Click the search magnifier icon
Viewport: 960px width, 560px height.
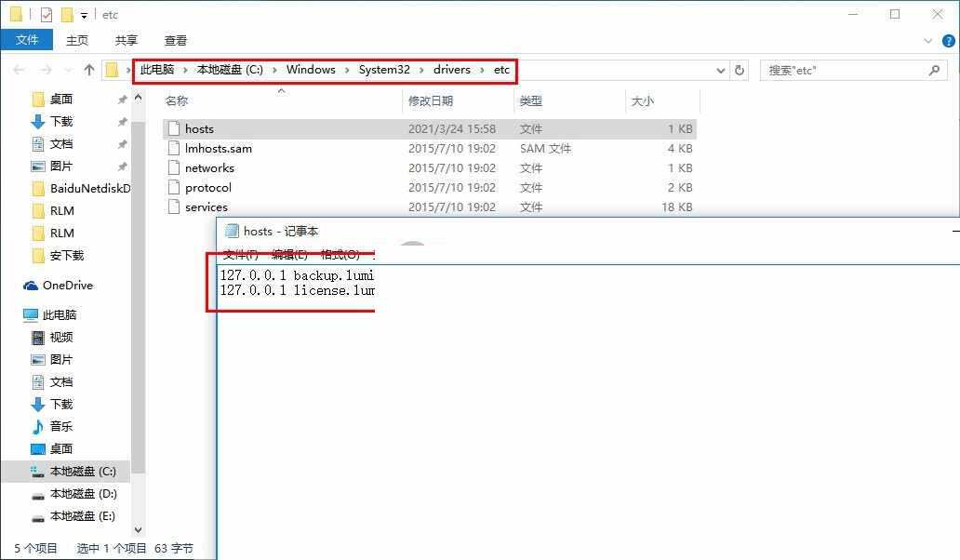coord(935,70)
